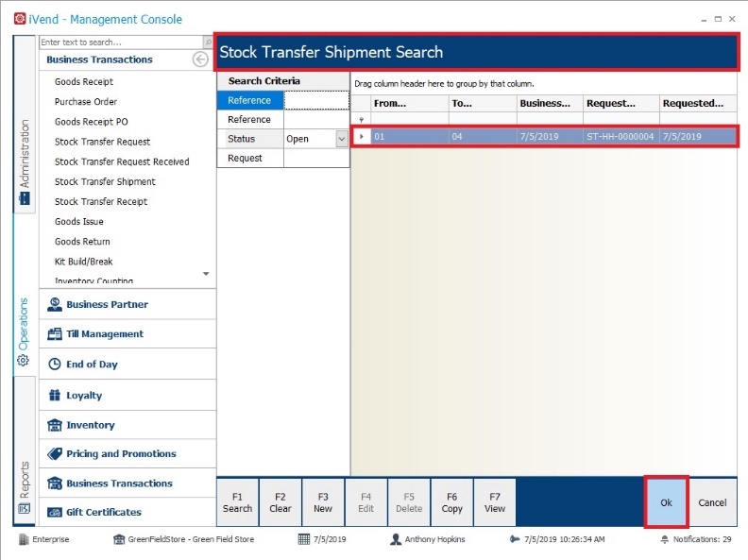The width and height of the screenshot is (748, 560).
Task: Open the Status dropdown arrow
Action: click(x=342, y=139)
